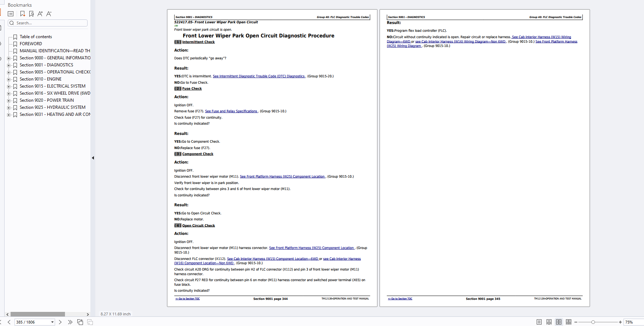Open the bookmark options list icon
Viewport: 644px width, 326px height.
click(x=11, y=14)
